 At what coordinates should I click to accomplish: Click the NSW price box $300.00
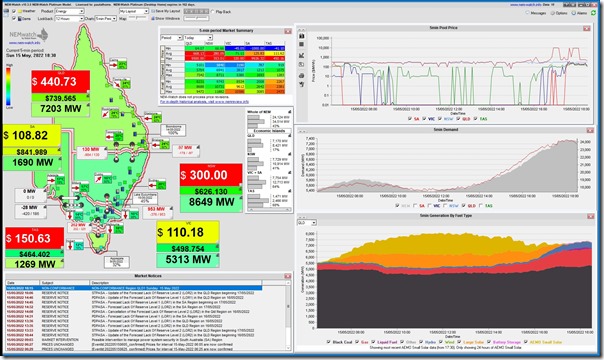pyautogui.click(x=211, y=175)
